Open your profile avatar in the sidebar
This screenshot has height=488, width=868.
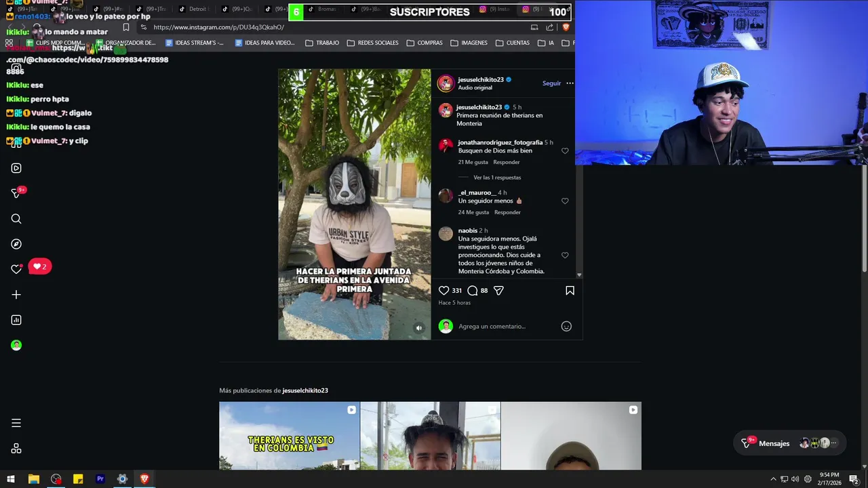coord(16,345)
